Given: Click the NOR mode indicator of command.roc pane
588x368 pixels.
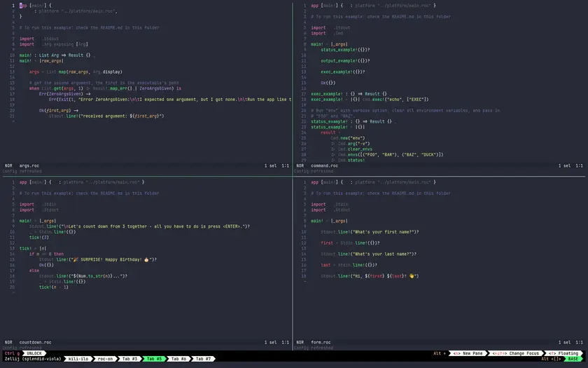Looking at the screenshot, I should coord(300,165).
